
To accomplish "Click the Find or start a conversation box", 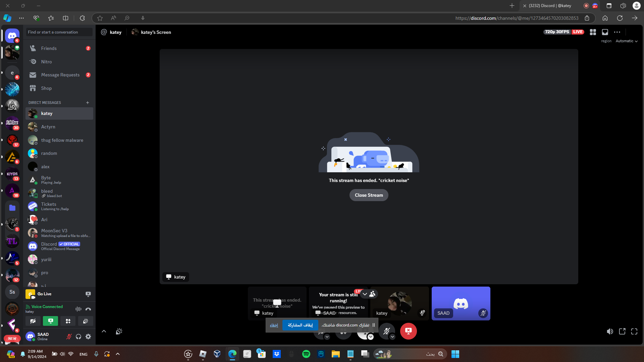I will [x=59, y=32].
